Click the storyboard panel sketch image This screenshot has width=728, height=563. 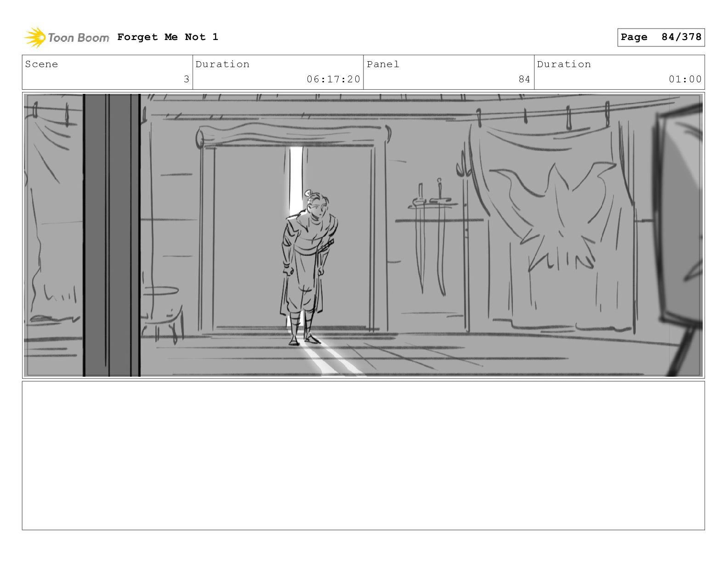click(363, 235)
